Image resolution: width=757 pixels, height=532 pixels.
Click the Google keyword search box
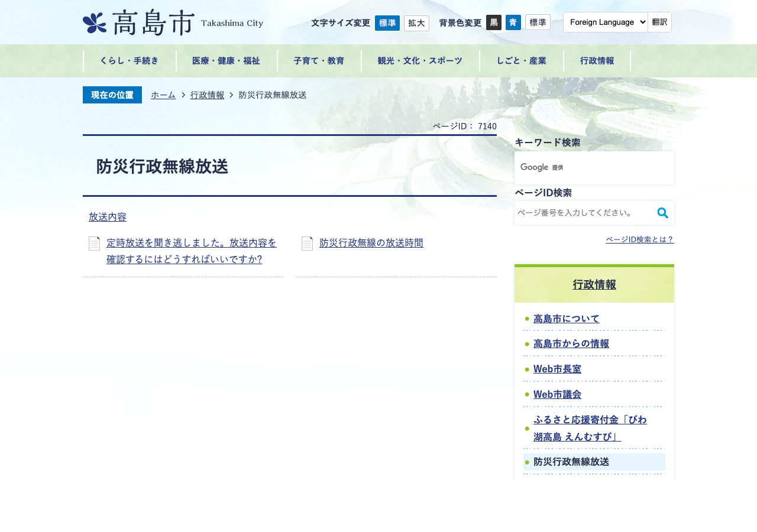click(x=594, y=168)
